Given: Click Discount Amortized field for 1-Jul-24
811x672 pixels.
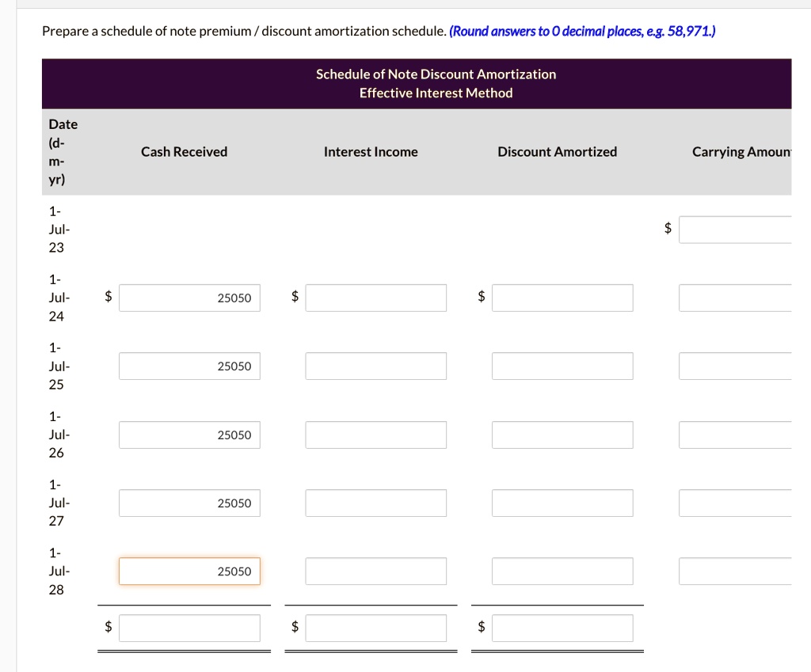Looking at the screenshot, I should click(562, 298).
